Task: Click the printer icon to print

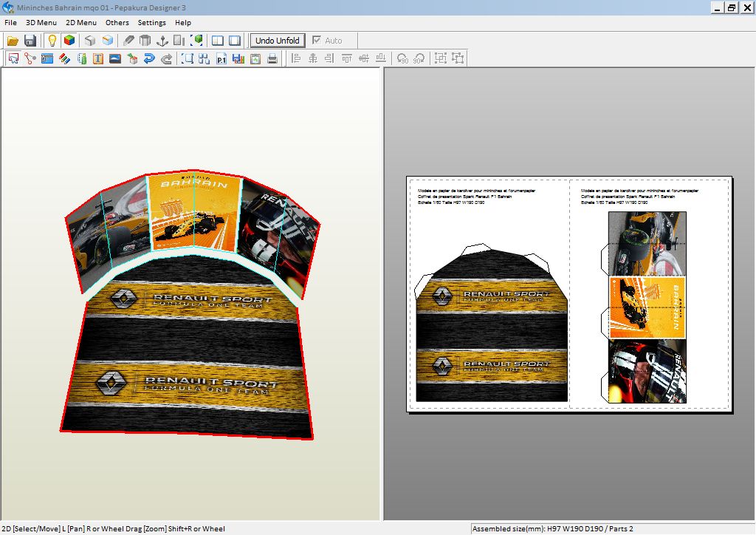Action: click(x=272, y=59)
